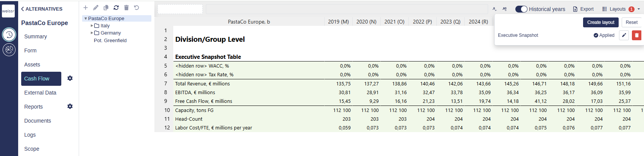This screenshot has width=644, height=156.
Task: Click the add new item plus icon
Action: (86, 8)
